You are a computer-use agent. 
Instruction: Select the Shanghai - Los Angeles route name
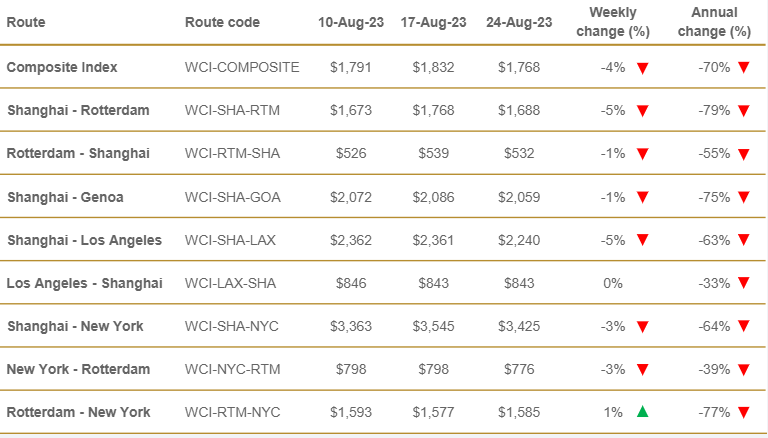click(x=84, y=240)
